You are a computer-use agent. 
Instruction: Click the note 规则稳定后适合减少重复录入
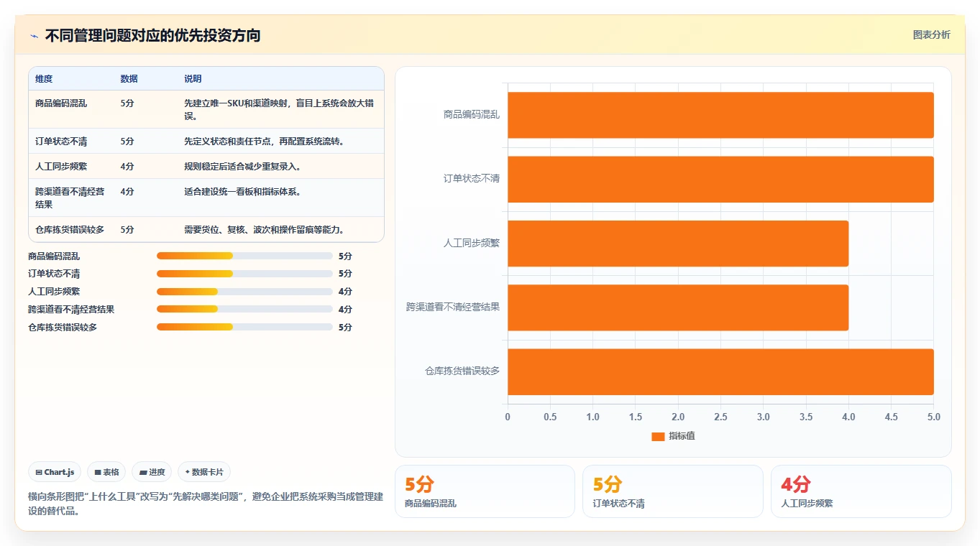coord(242,167)
